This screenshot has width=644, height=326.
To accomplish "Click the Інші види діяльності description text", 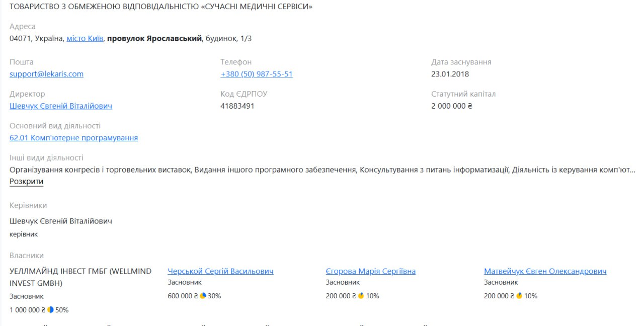I will point(323,170).
